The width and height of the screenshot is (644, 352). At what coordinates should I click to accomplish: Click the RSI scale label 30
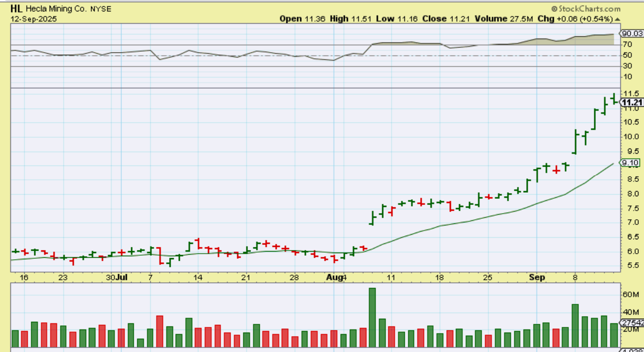click(628, 66)
